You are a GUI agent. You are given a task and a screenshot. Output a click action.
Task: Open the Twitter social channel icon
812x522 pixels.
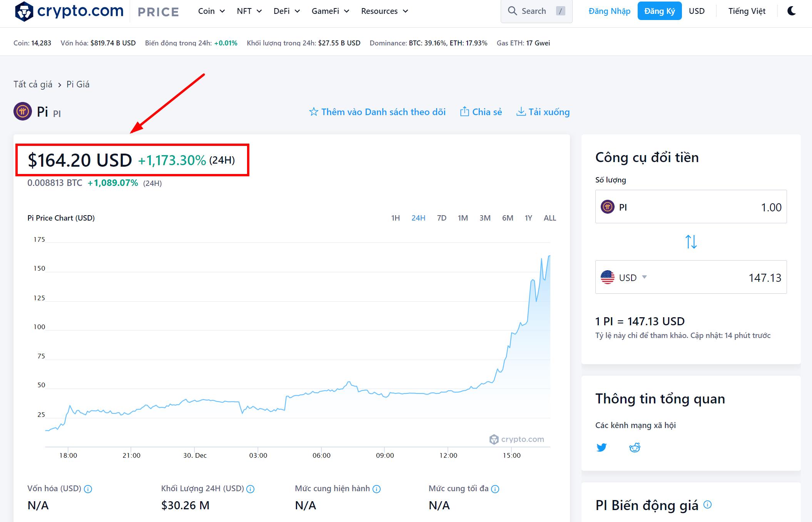[x=601, y=447]
